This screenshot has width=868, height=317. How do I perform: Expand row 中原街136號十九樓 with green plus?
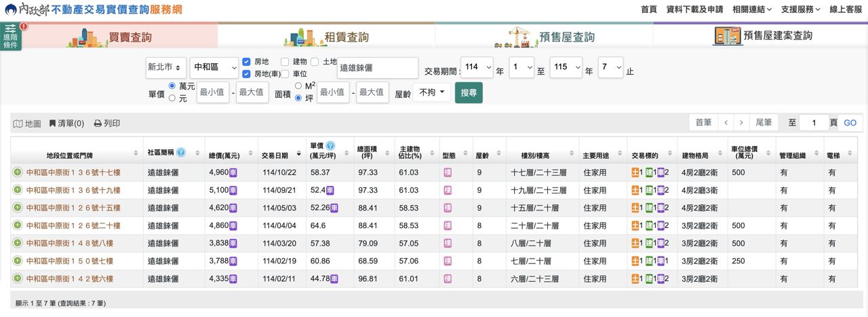click(x=17, y=190)
